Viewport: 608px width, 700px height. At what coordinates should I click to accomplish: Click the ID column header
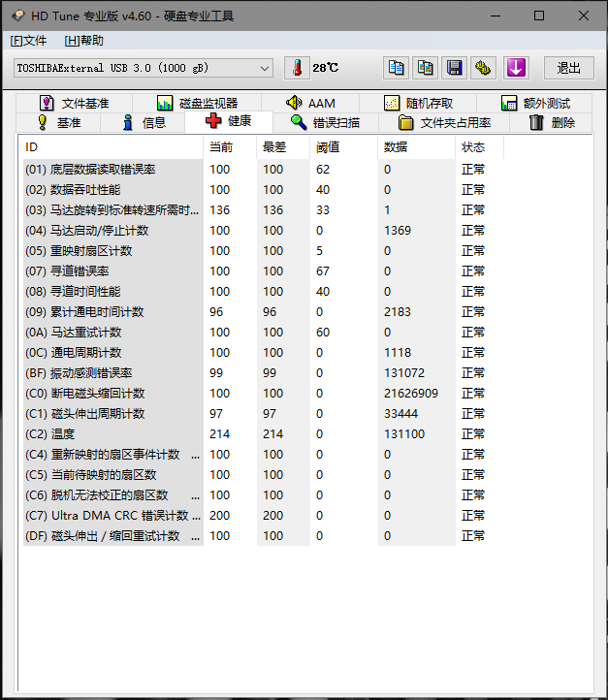coord(112,147)
